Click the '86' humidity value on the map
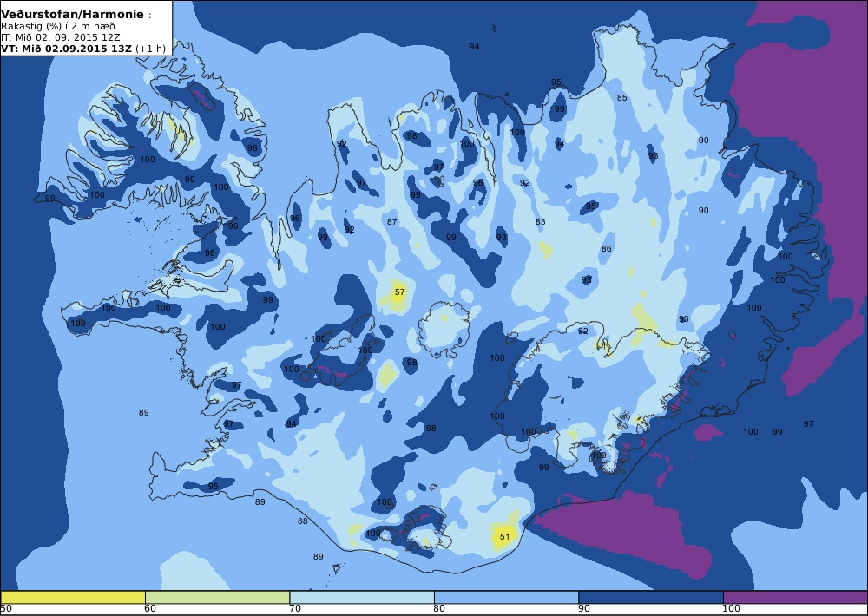This screenshot has width=868, height=616. pyautogui.click(x=607, y=248)
